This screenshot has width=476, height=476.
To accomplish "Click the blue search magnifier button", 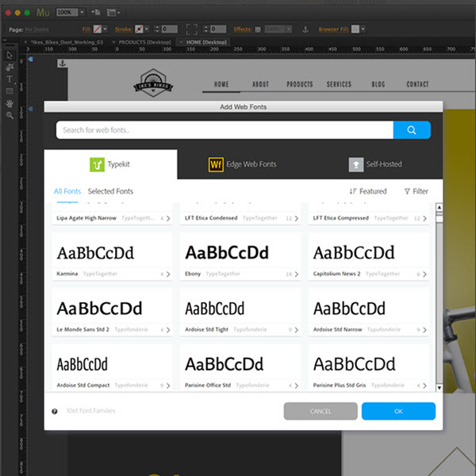I will click(411, 130).
